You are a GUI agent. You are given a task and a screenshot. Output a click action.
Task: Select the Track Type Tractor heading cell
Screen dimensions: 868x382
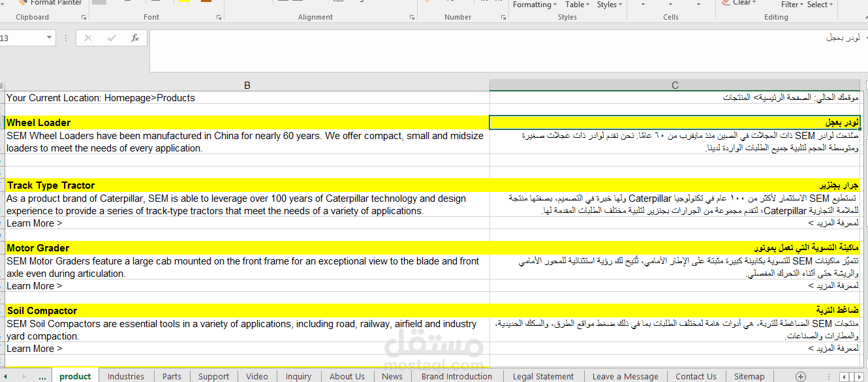[x=247, y=185]
